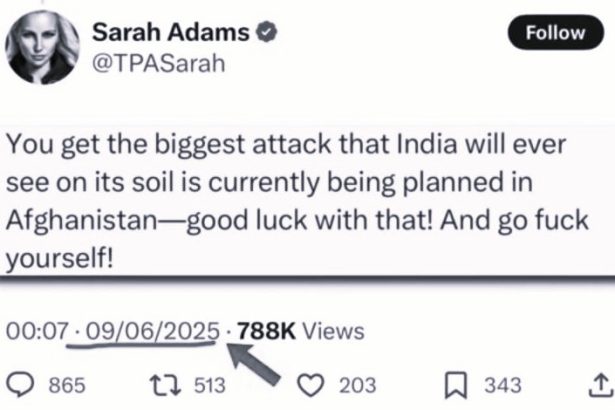Click the verified checkmark badge beside Sarah Adams
This screenshot has height=410, width=615.
(x=267, y=32)
